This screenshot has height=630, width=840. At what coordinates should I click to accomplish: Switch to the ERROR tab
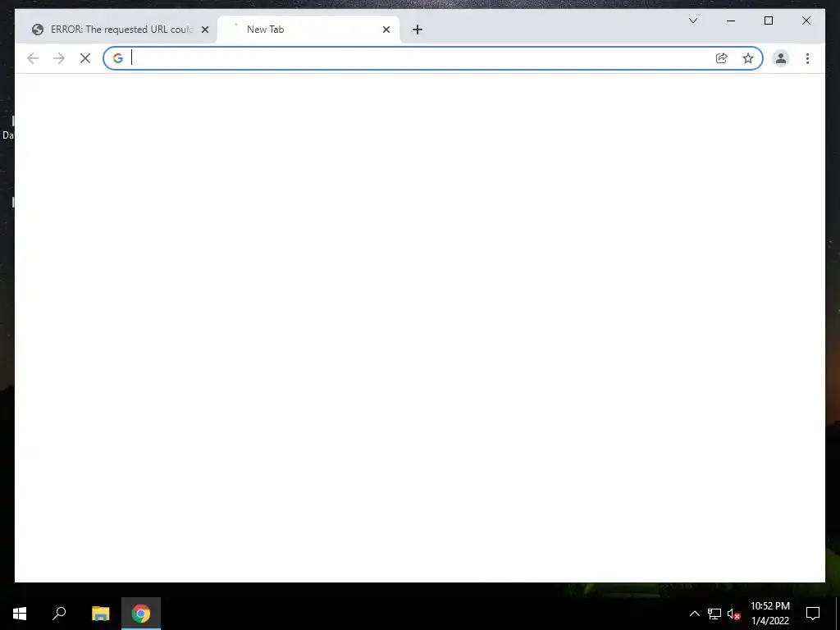120,30
